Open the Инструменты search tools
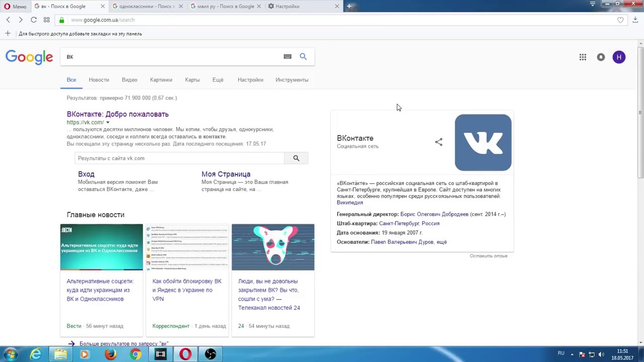The height and width of the screenshot is (362, 644). tap(292, 80)
